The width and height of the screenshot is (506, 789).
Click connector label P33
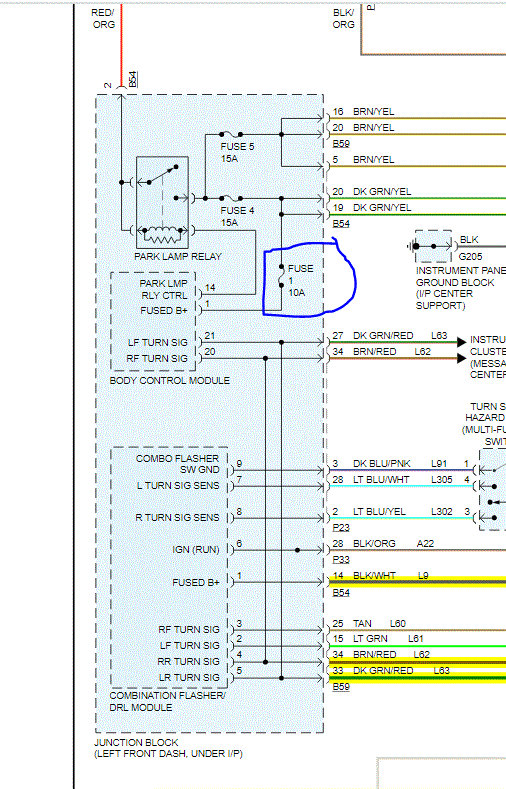pos(341,560)
